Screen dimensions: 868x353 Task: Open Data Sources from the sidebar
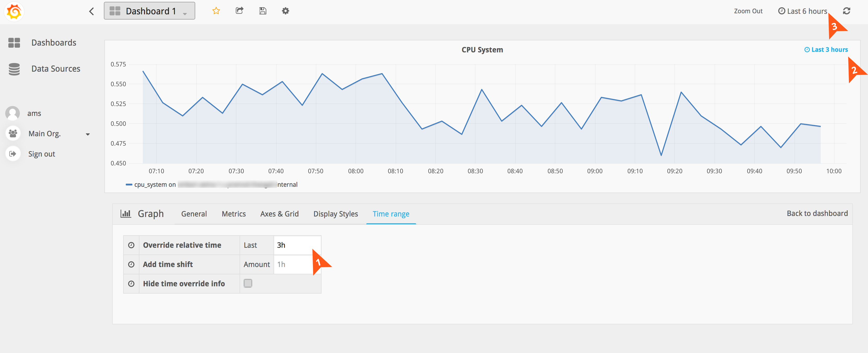(56, 69)
